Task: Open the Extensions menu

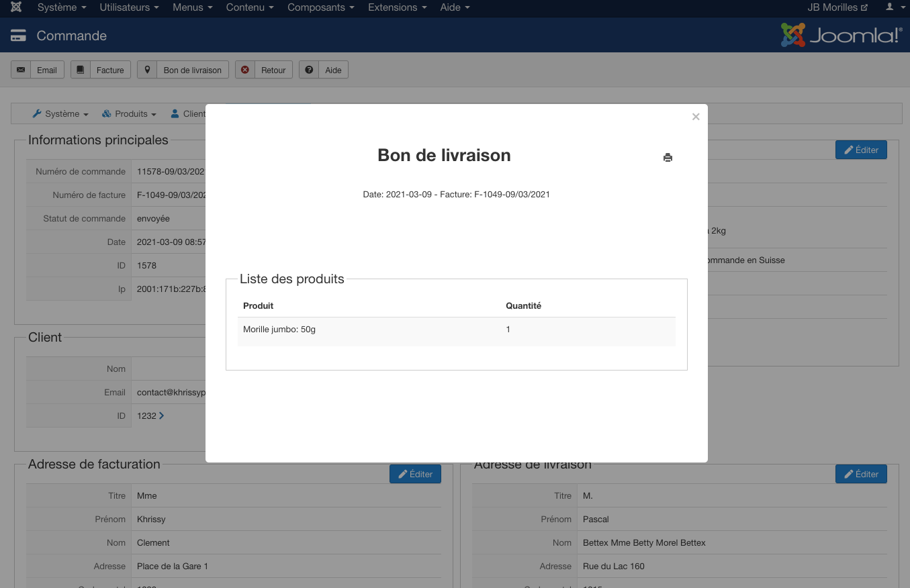Action: coord(398,7)
